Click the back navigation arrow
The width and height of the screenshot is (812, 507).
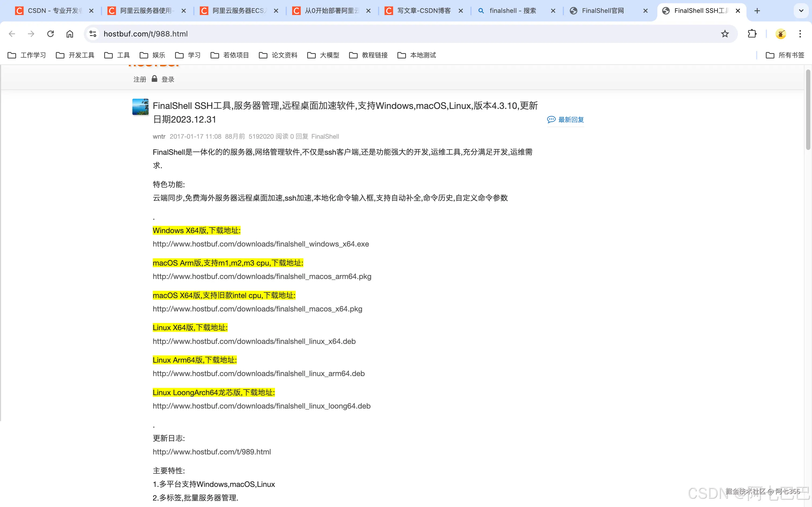click(12, 34)
